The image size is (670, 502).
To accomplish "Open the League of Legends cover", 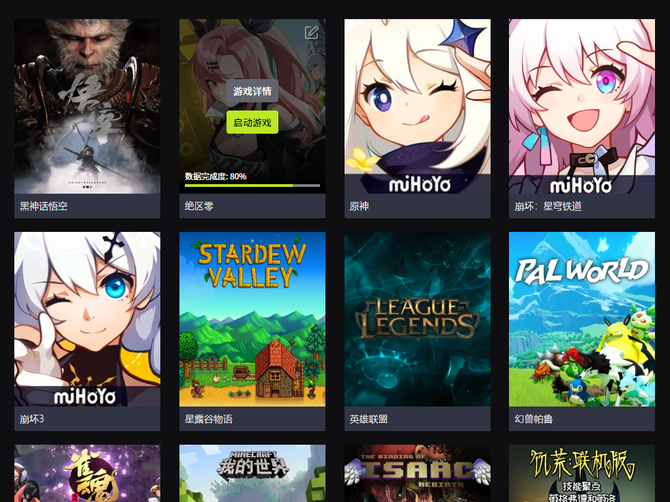I will coord(417,319).
